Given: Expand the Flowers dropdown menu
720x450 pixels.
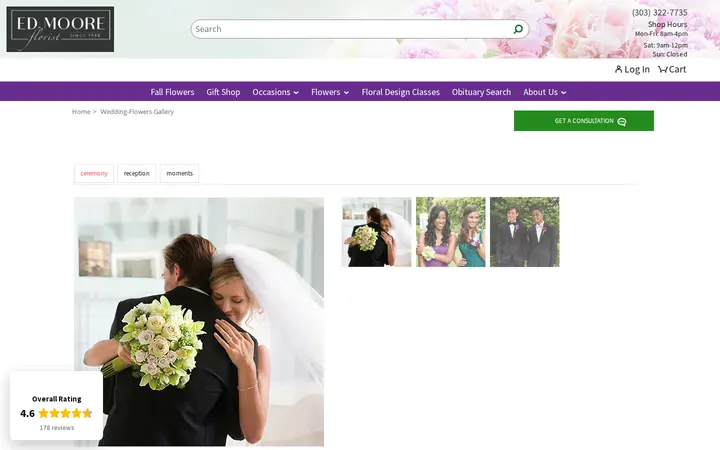Looking at the screenshot, I should [x=330, y=92].
